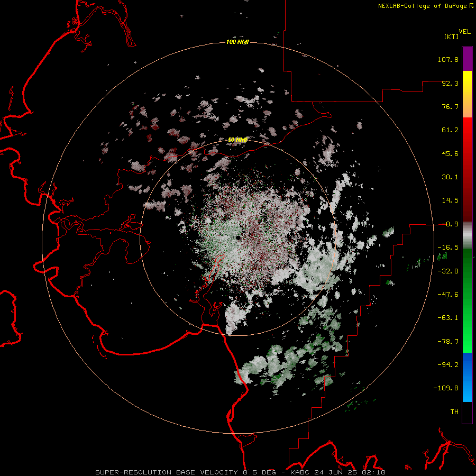Select the 92.3 scale value
The width and height of the screenshot is (476, 476).
point(450,83)
